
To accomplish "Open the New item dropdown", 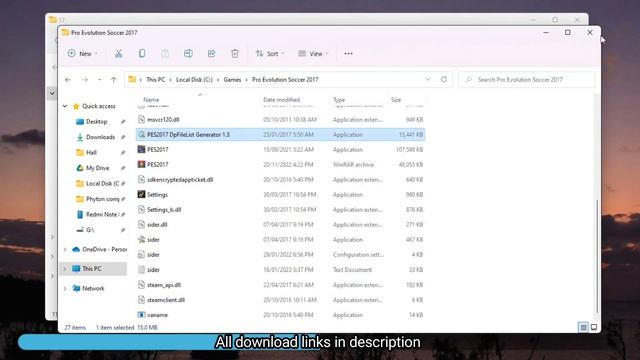I will point(83,53).
